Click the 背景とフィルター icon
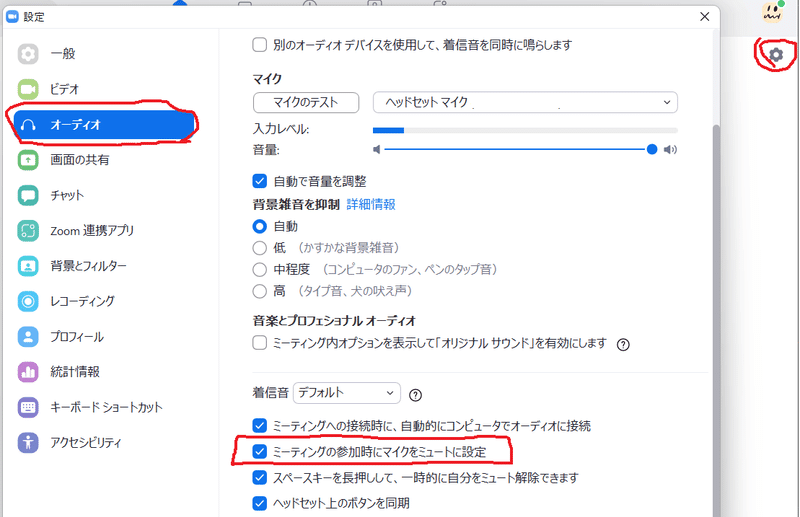 [x=28, y=266]
